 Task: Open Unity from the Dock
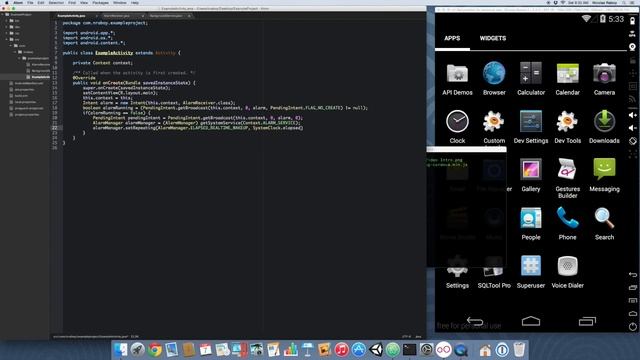pyautogui.click(x=376, y=350)
